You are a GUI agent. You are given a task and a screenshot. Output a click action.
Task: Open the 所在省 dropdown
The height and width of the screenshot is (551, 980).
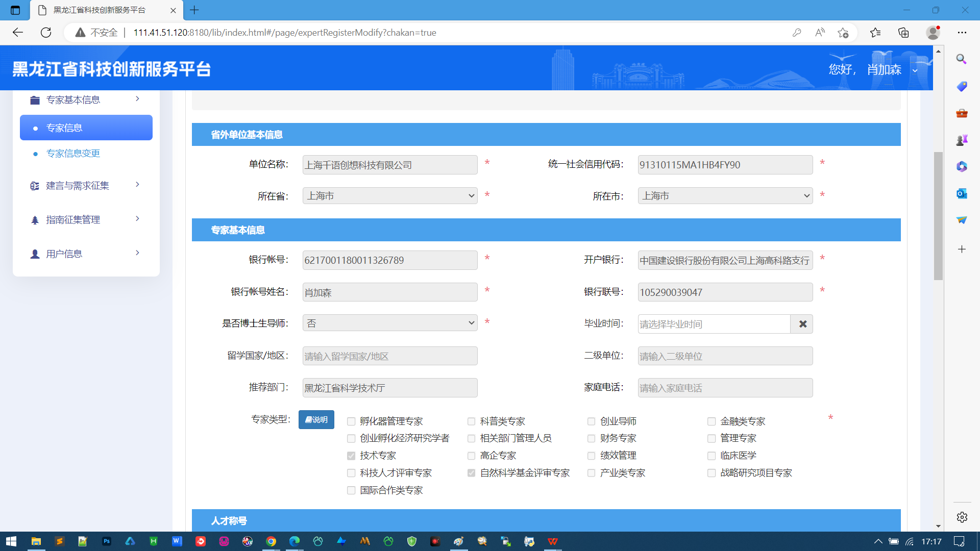pos(390,196)
